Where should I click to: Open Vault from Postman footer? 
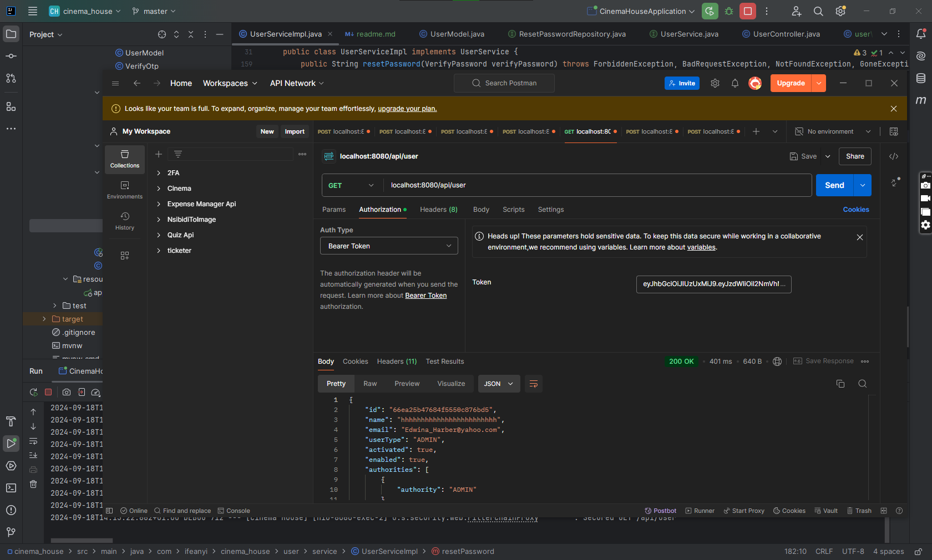click(826, 511)
